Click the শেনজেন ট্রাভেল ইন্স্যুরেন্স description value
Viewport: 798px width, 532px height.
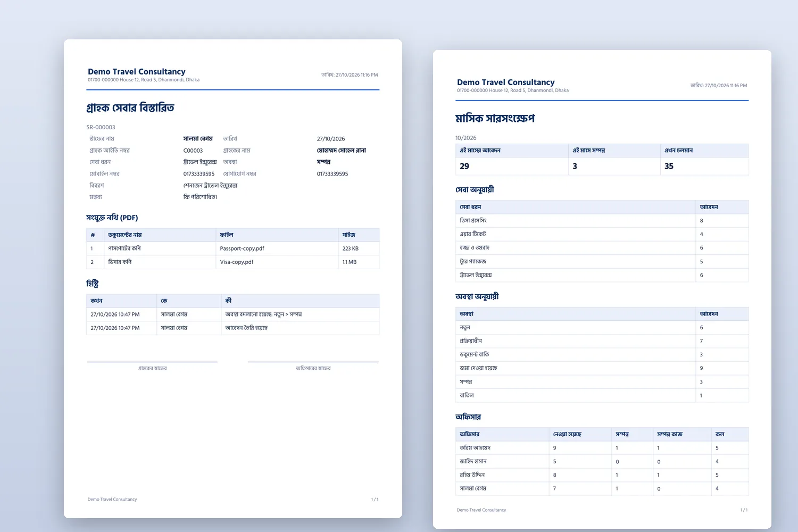pos(211,186)
